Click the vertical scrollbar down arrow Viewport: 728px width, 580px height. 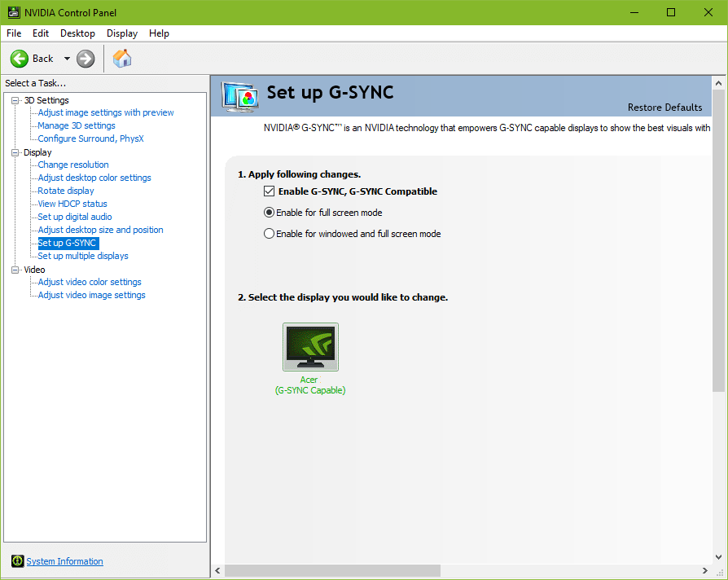coord(719,556)
